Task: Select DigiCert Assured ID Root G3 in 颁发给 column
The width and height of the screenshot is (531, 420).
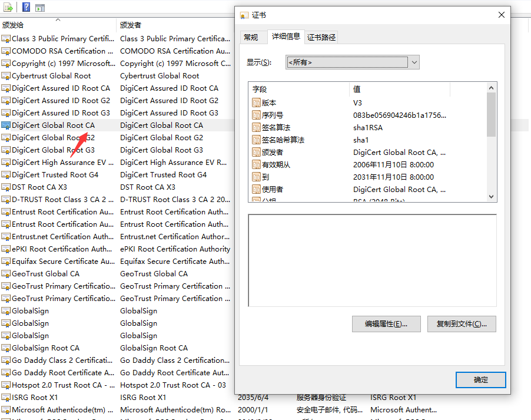Action: 61,113
